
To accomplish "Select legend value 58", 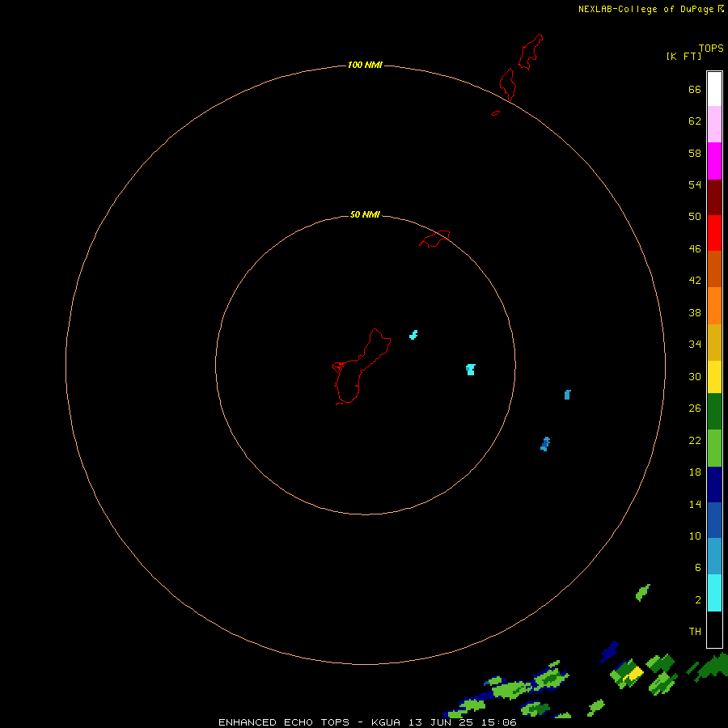I will (x=695, y=153).
